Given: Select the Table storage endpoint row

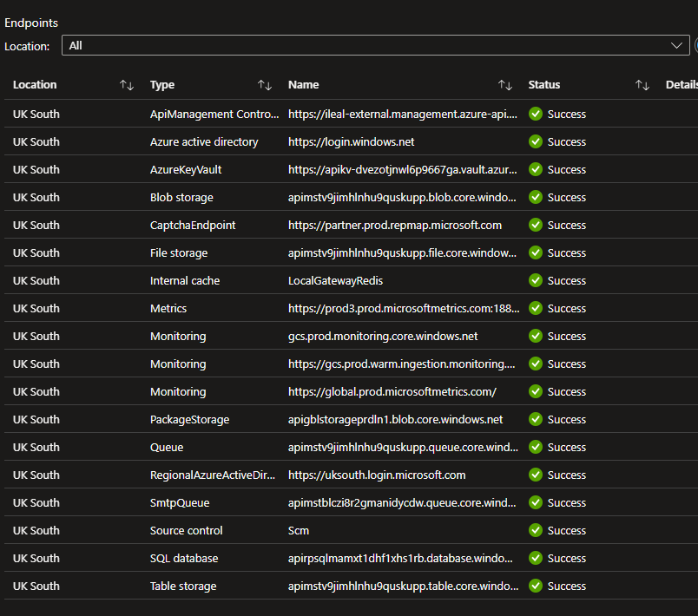Looking at the screenshot, I should tap(183, 586).
